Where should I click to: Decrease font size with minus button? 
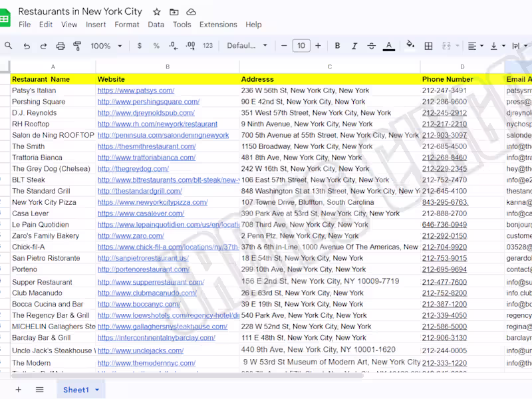[285, 46]
